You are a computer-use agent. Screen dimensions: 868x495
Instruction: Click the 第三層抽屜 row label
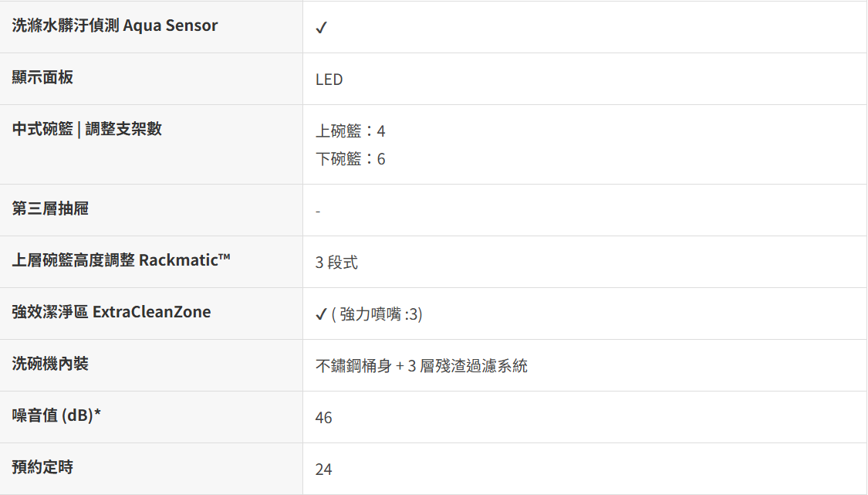[50, 209]
